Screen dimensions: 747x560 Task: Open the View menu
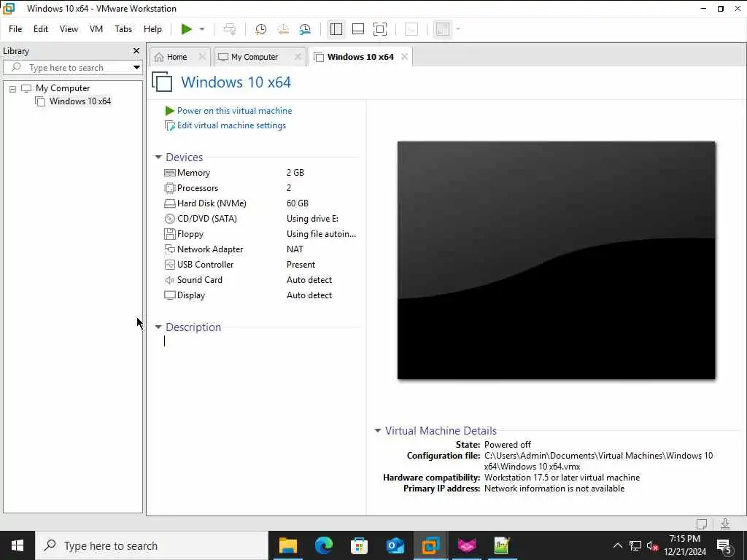click(69, 29)
